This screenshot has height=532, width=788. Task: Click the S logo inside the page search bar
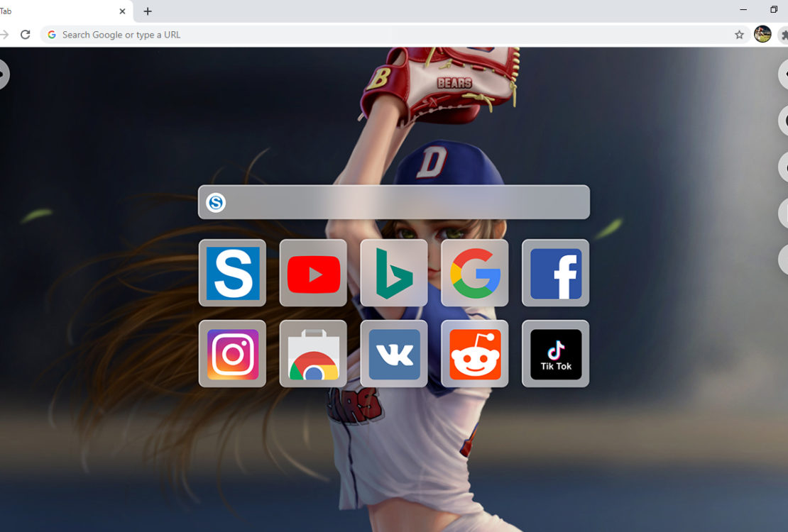pos(216,203)
